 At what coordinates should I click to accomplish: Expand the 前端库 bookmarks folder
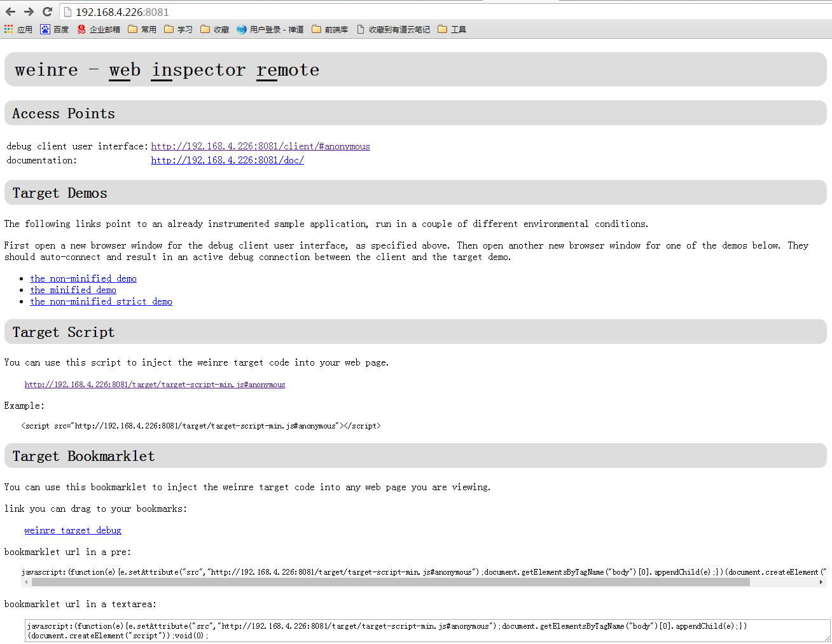[330, 29]
